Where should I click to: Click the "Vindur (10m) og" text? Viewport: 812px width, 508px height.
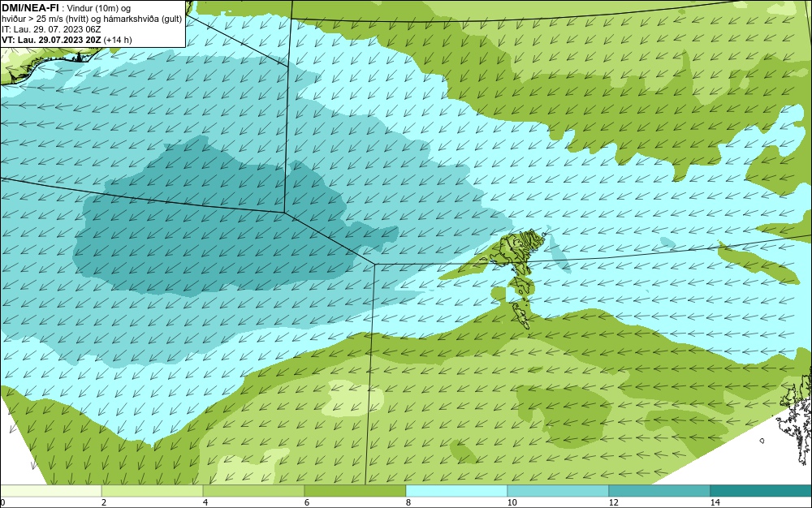[99, 9]
